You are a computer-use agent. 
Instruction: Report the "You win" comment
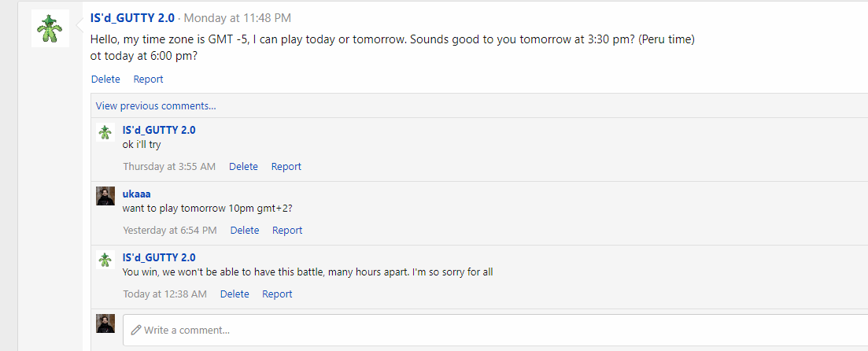[x=277, y=294]
